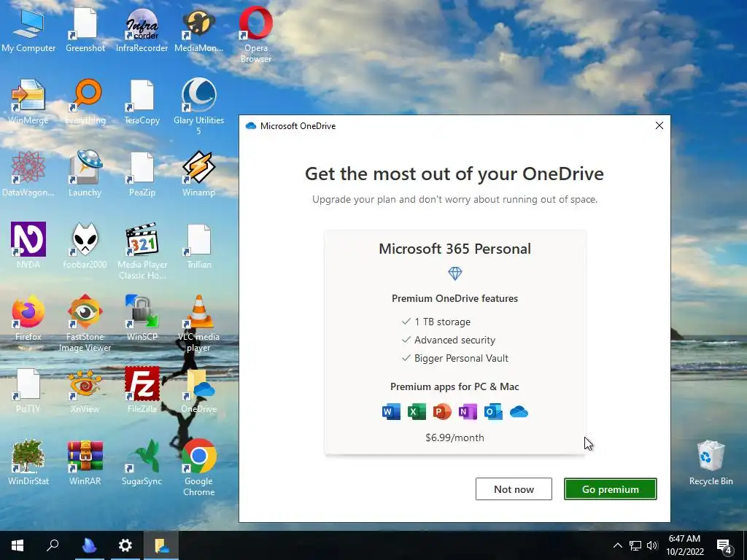This screenshot has height=560, width=747.
Task: Launch Google Chrome from desktop
Action: click(x=198, y=467)
